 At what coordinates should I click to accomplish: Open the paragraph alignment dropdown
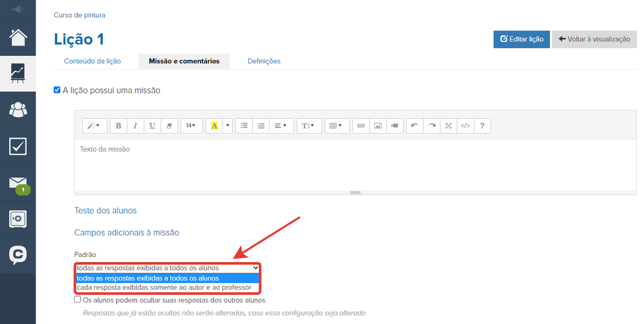coord(280,126)
